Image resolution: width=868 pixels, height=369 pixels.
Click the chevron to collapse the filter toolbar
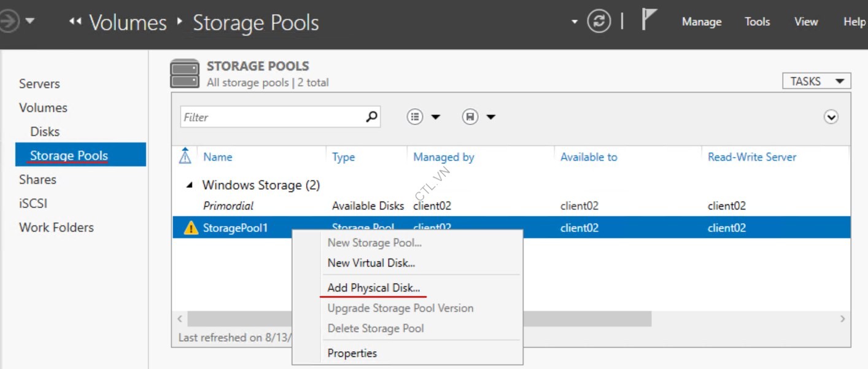point(832,117)
